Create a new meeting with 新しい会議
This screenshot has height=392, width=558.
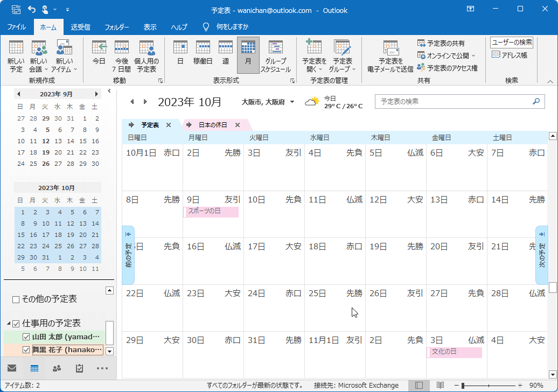pyautogui.click(x=39, y=56)
